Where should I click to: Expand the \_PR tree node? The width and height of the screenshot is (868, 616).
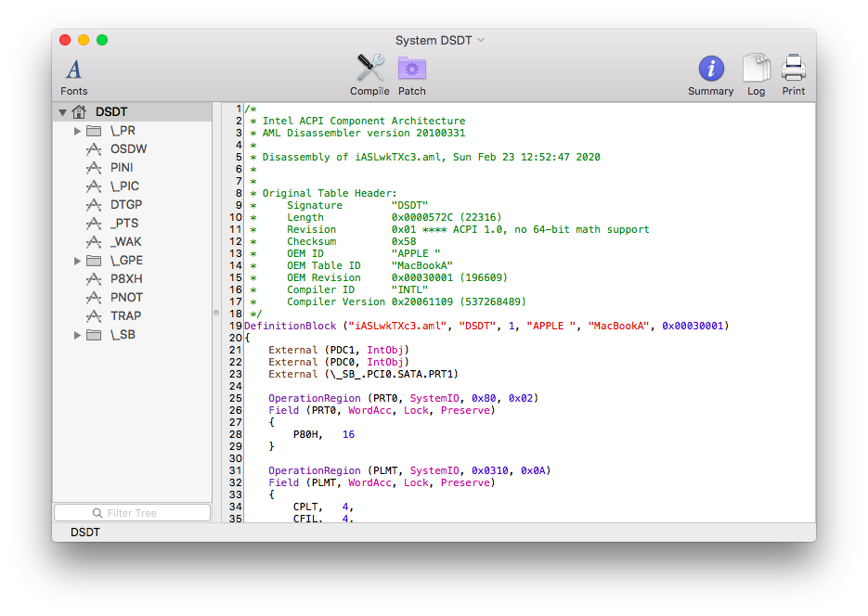[x=78, y=130]
